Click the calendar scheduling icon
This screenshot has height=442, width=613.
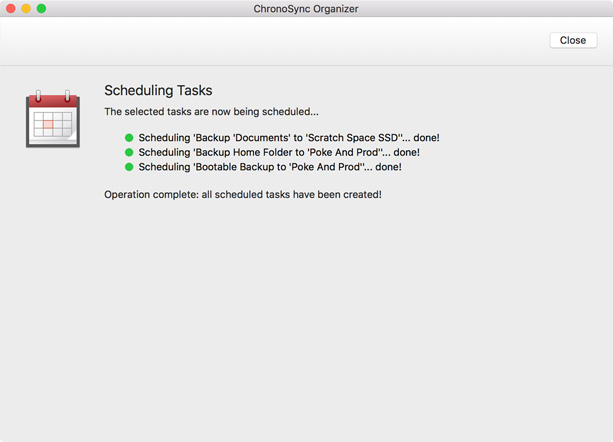pos(53,119)
